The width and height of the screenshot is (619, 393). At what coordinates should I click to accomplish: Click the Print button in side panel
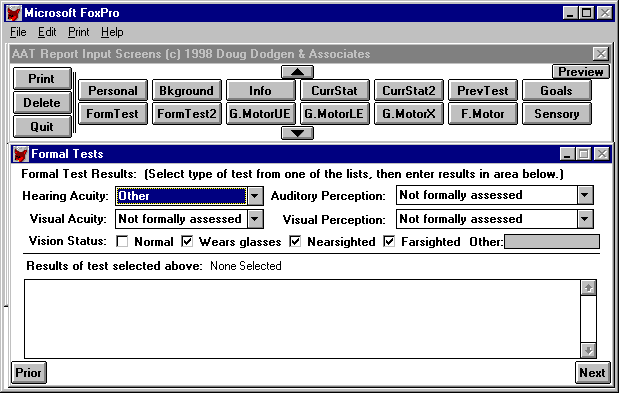tap(42, 79)
